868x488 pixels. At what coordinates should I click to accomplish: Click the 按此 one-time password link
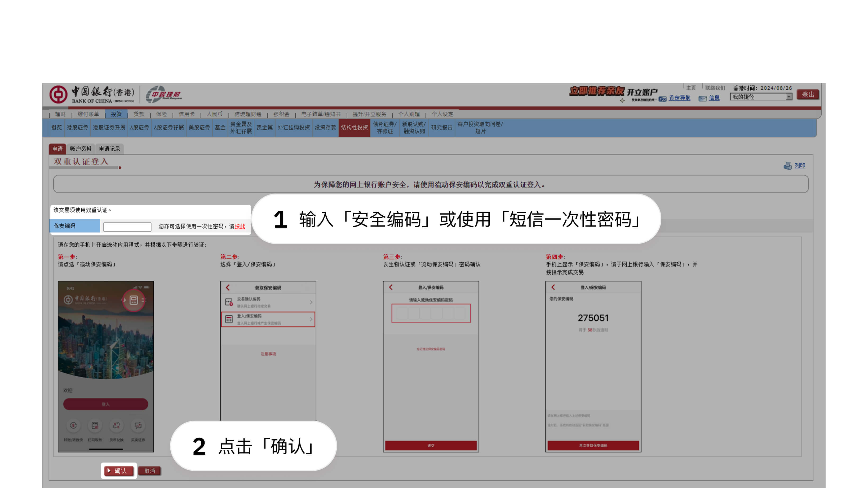(x=240, y=226)
